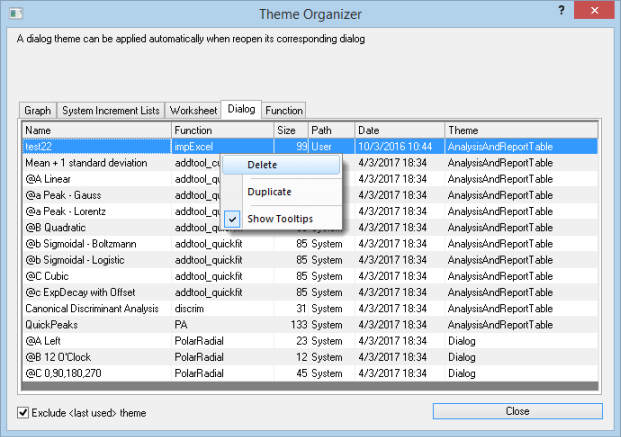Close the Theme Organizer window

coord(597,12)
